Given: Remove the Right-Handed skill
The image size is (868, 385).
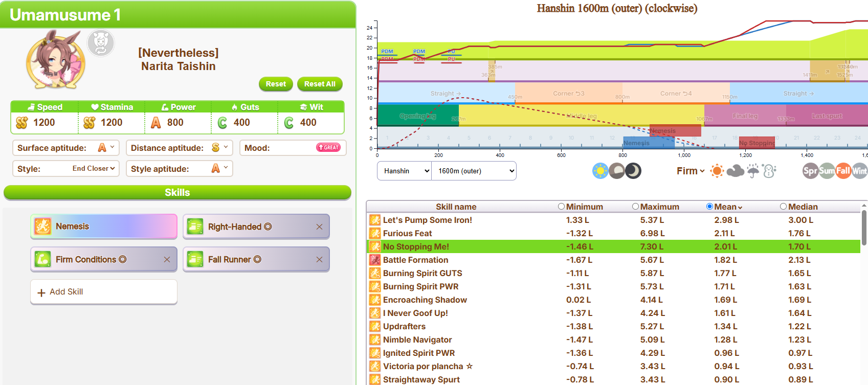Looking at the screenshot, I should [319, 227].
